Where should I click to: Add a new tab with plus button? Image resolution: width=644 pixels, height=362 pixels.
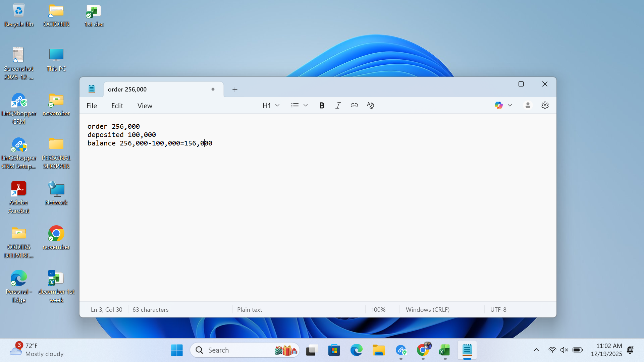tap(235, 89)
